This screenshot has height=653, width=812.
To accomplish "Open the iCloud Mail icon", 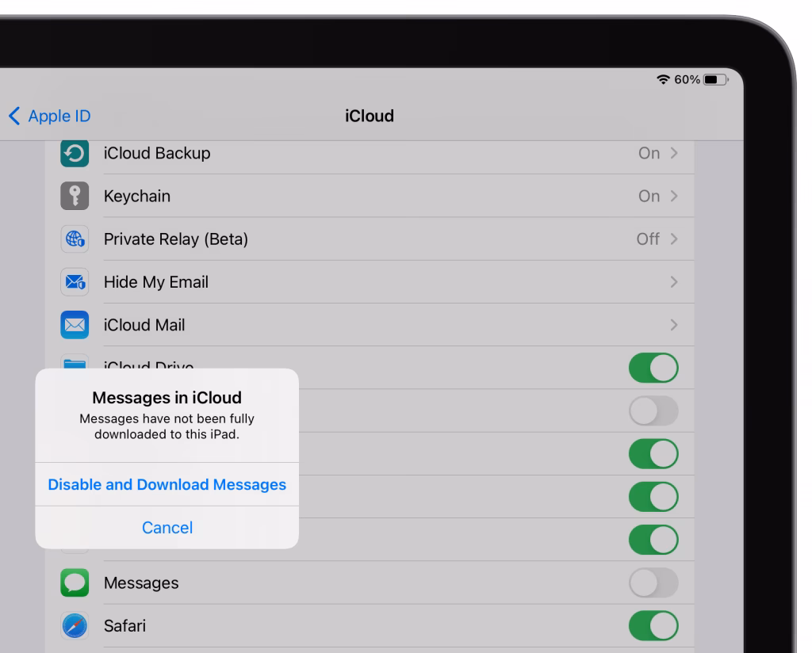I will (x=74, y=324).
